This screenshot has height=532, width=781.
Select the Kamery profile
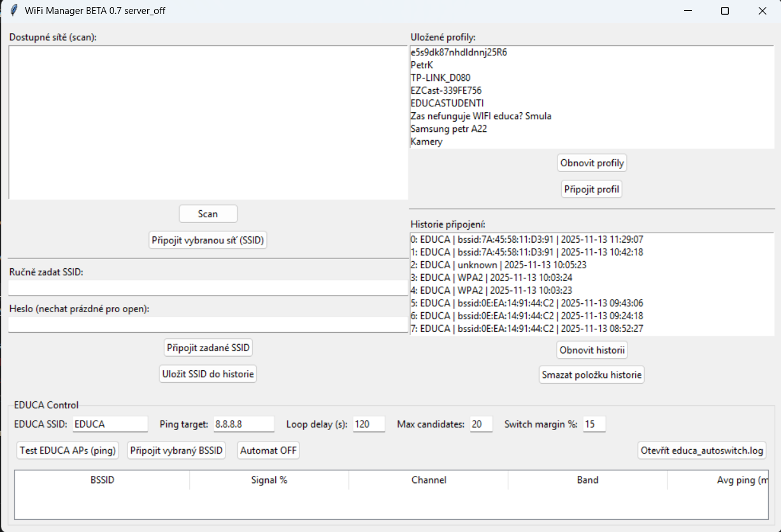tap(592, 141)
